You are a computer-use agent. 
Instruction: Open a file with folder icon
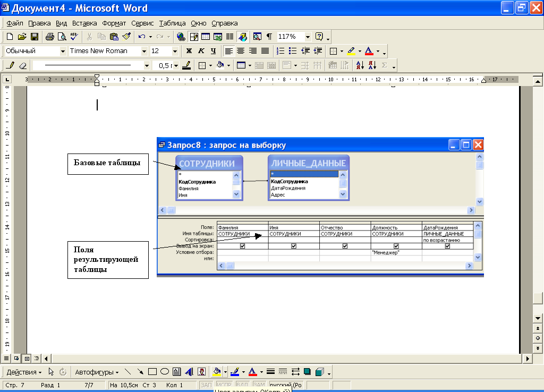pyautogui.click(x=22, y=37)
